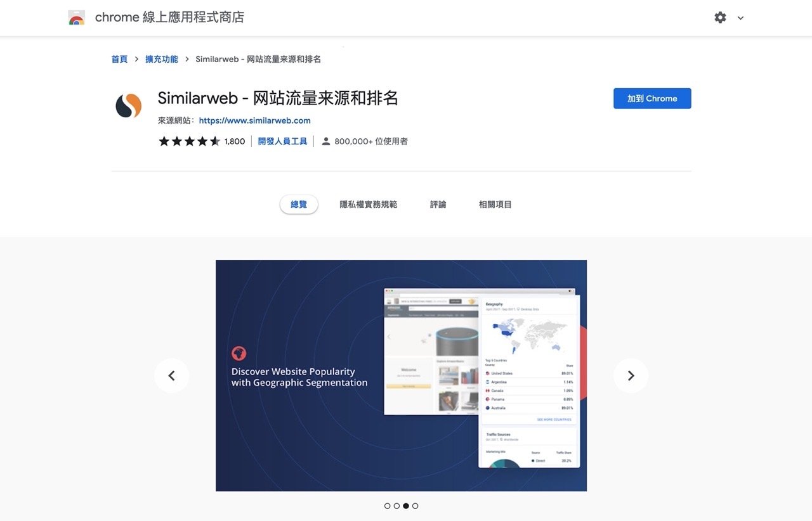The height and width of the screenshot is (521, 812).
Task: Click the Similarweb extension logo icon
Action: (x=128, y=106)
